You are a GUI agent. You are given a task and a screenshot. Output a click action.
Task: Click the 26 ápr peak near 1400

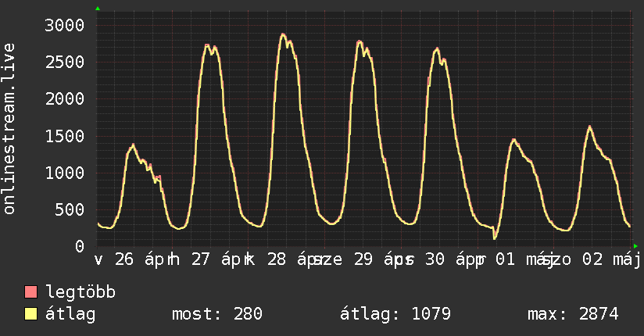(x=133, y=145)
